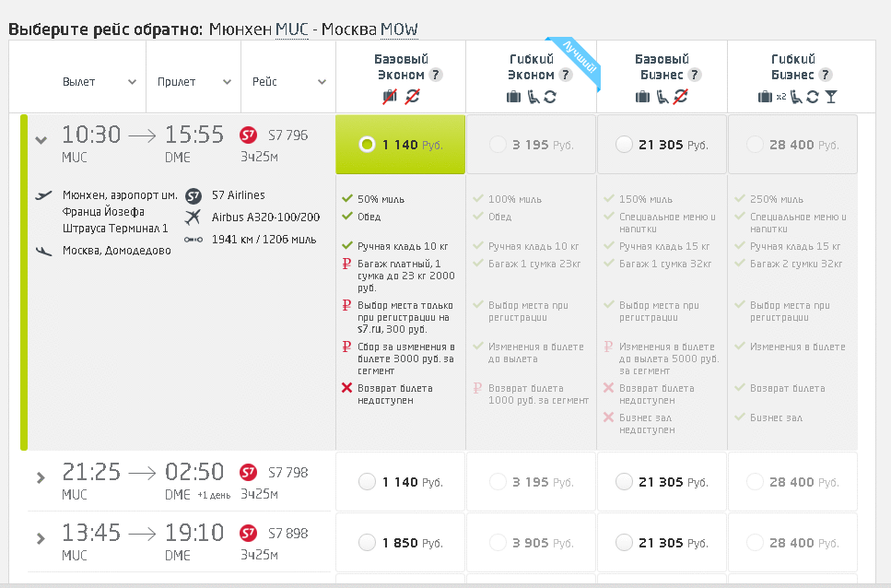Click help icon next to Базовый Бизнес
The image size is (891, 588).
coord(695,75)
